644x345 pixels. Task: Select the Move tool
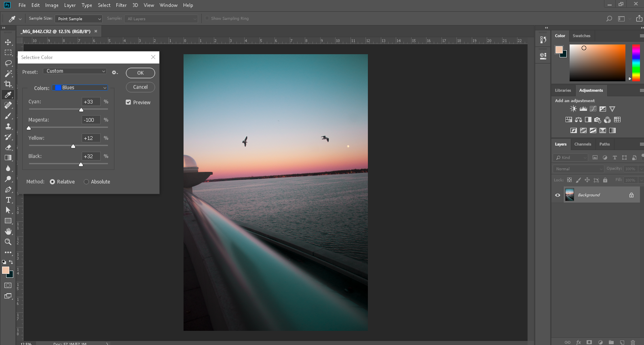[8, 42]
